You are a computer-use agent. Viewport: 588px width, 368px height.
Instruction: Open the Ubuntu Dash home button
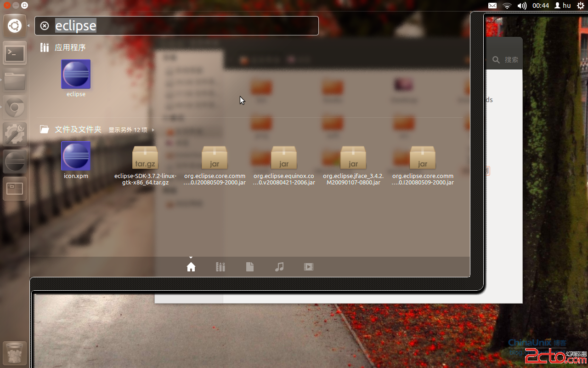click(x=15, y=26)
